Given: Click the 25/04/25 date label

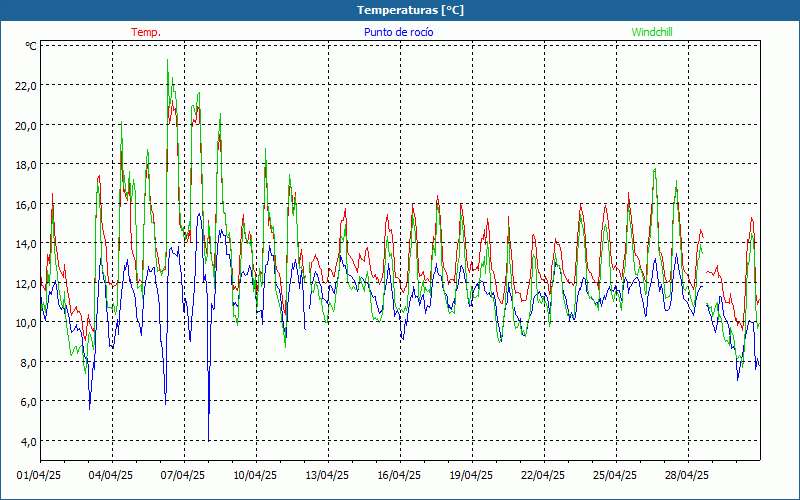Looking at the screenshot, I should pos(615,476).
